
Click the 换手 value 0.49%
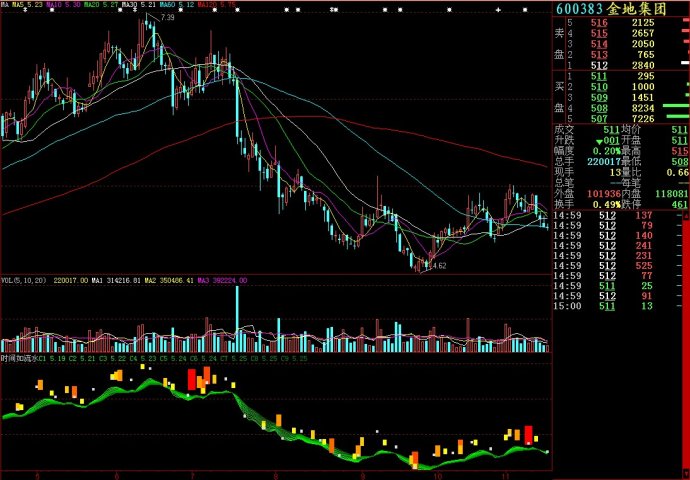click(x=606, y=205)
